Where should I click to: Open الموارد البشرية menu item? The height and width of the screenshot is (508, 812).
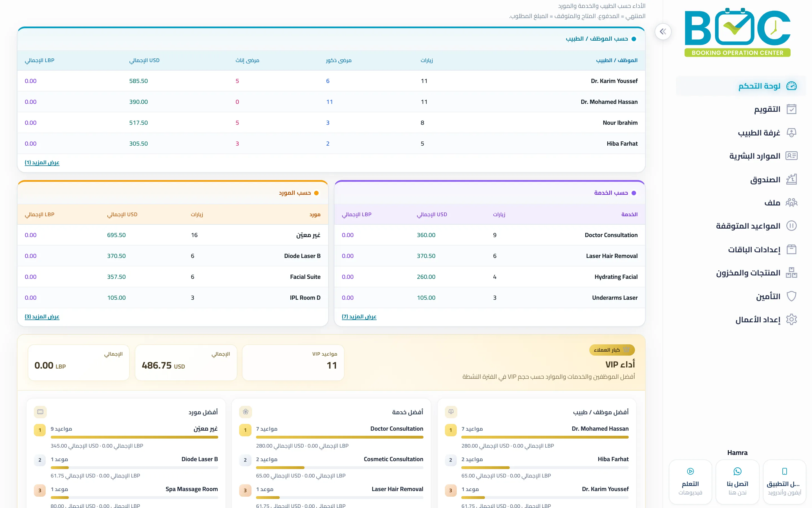pyautogui.click(x=741, y=156)
